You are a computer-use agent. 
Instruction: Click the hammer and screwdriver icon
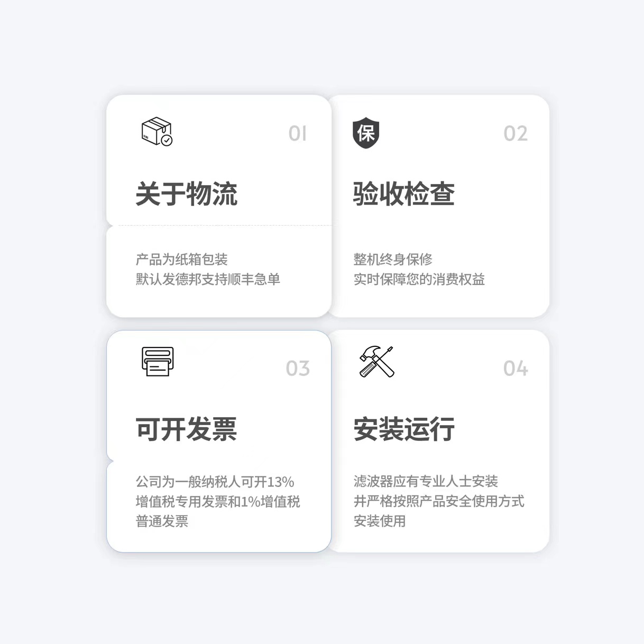pos(377,362)
